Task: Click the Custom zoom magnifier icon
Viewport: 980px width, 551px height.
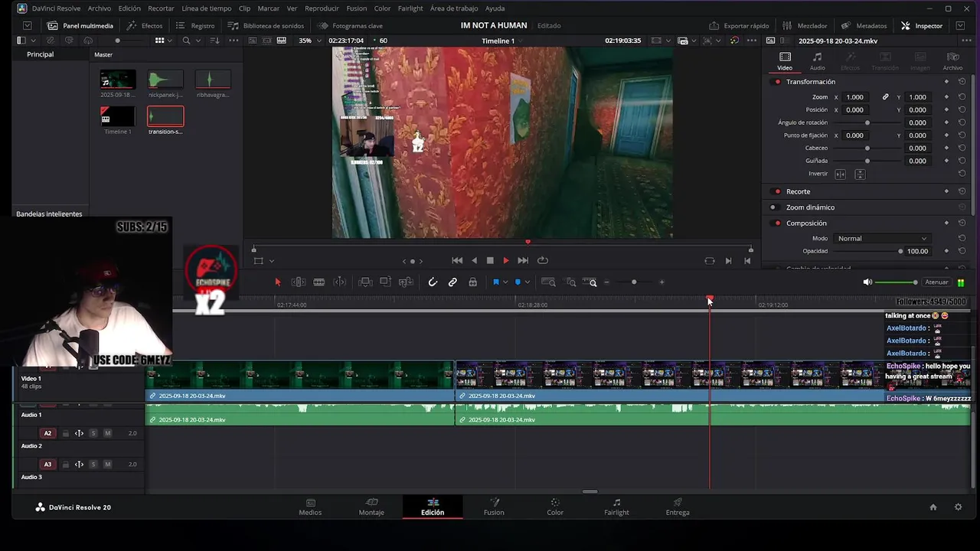Action: [x=590, y=282]
